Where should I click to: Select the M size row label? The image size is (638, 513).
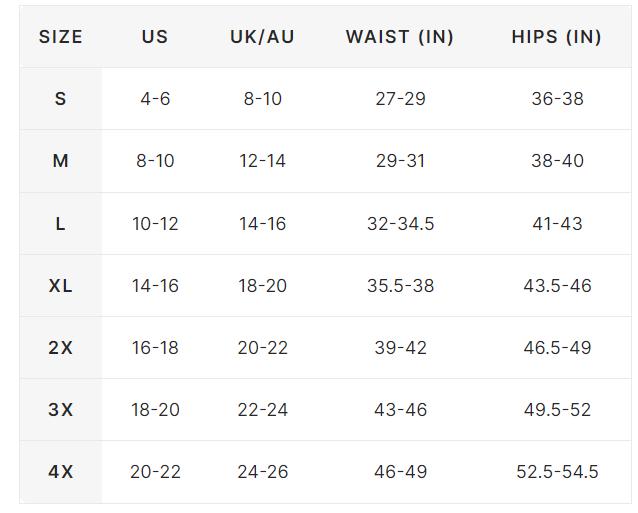[x=61, y=161]
